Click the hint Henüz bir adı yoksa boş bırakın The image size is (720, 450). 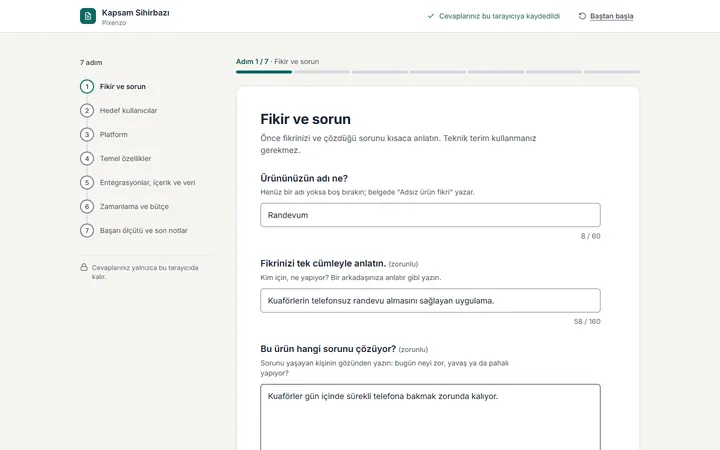[x=367, y=192]
